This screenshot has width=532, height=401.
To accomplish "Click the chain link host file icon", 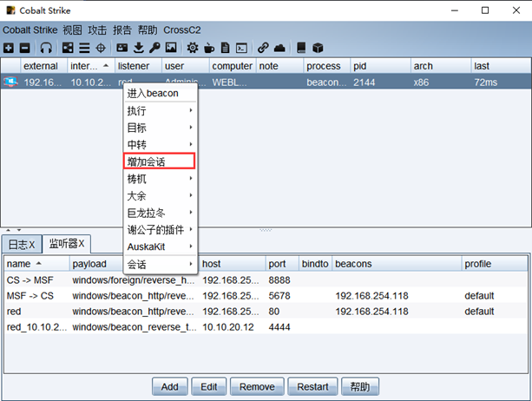I will [x=263, y=48].
